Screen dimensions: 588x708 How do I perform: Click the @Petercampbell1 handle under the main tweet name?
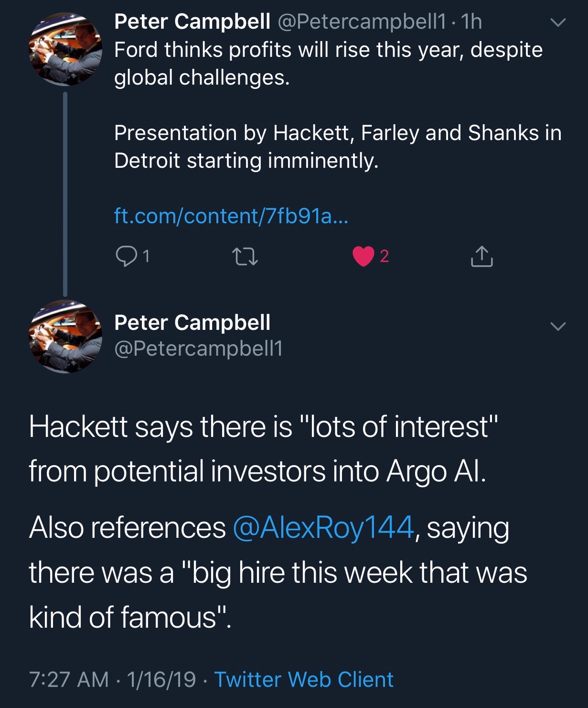[198, 349]
